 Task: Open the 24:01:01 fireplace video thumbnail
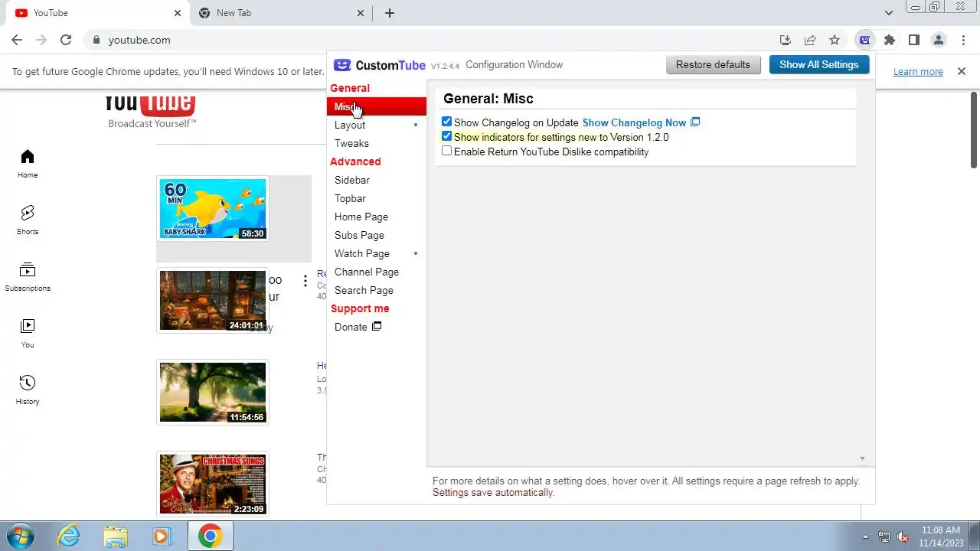point(213,300)
